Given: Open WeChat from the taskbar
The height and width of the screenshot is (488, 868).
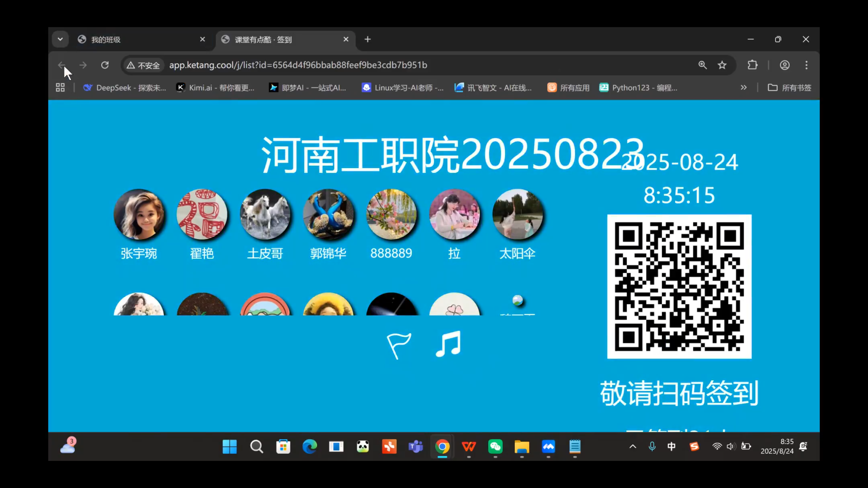Looking at the screenshot, I should [x=495, y=447].
